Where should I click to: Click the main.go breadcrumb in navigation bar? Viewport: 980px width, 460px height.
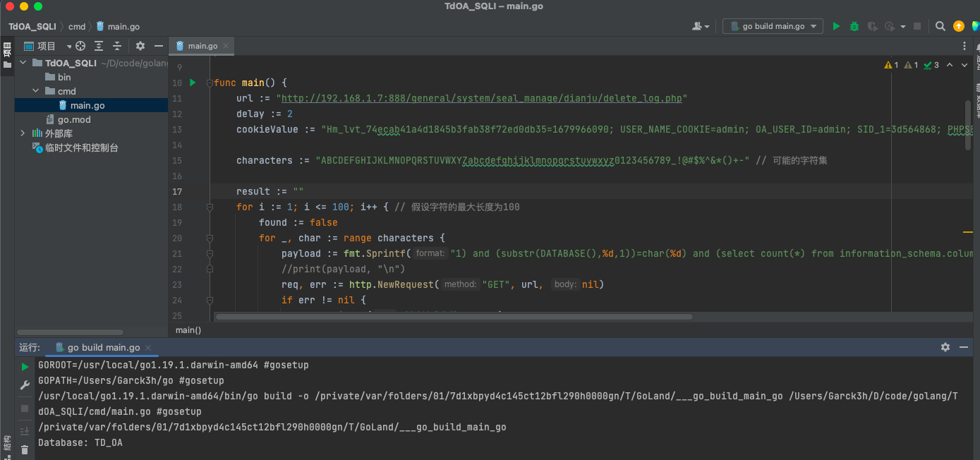pos(118,26)
